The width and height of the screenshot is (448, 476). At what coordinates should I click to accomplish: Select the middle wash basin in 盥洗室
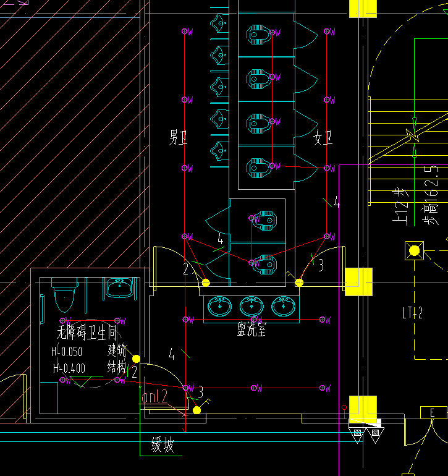251,306
